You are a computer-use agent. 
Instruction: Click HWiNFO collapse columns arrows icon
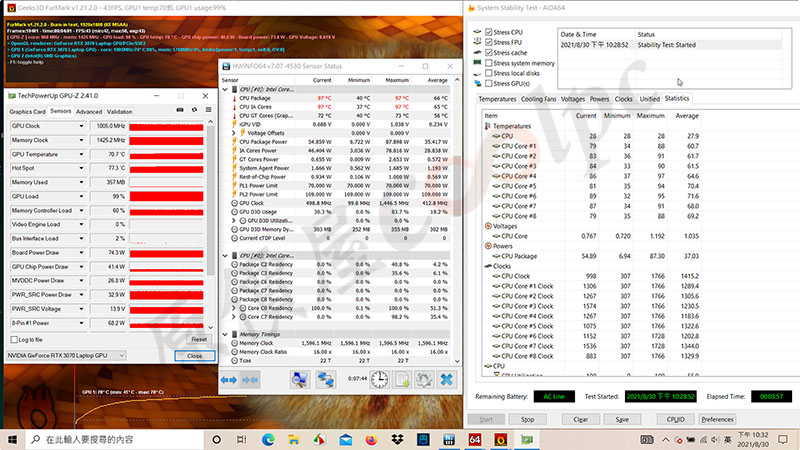[x=250, y=380]
